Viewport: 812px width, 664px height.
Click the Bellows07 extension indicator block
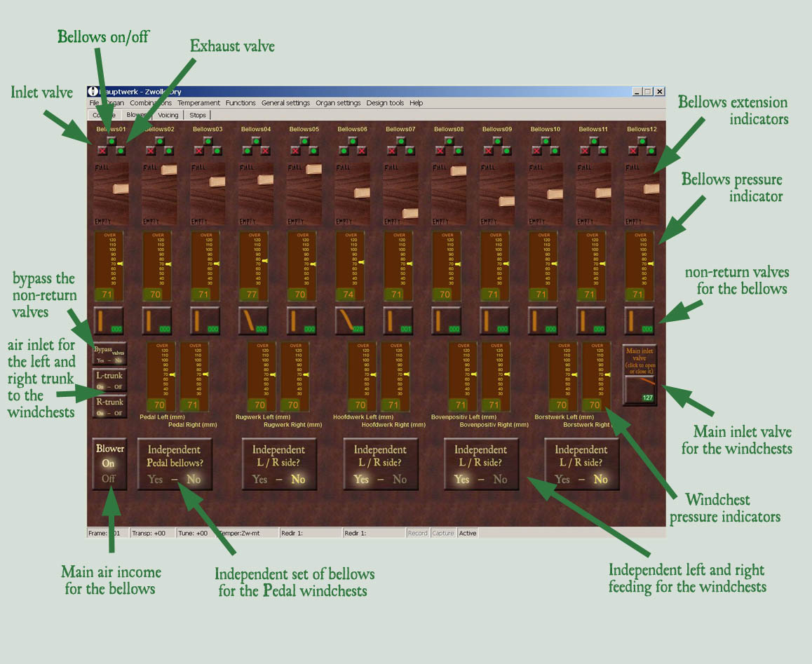410,213
